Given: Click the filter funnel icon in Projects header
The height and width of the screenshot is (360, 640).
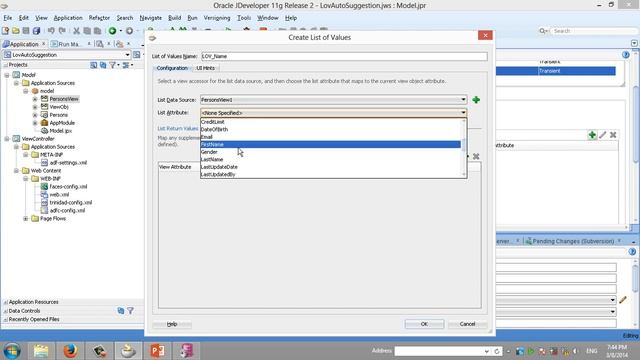Looking at the screenshot, I should [113, 65].
